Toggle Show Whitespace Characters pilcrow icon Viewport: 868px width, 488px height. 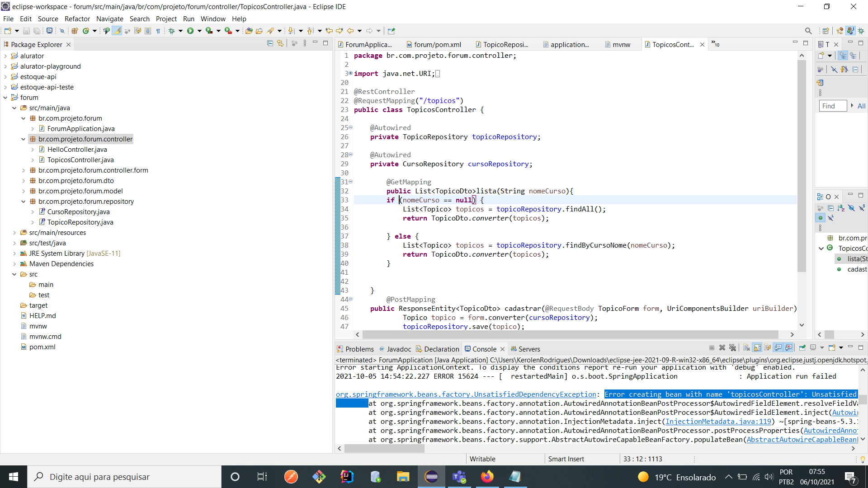tap(158, 31)
